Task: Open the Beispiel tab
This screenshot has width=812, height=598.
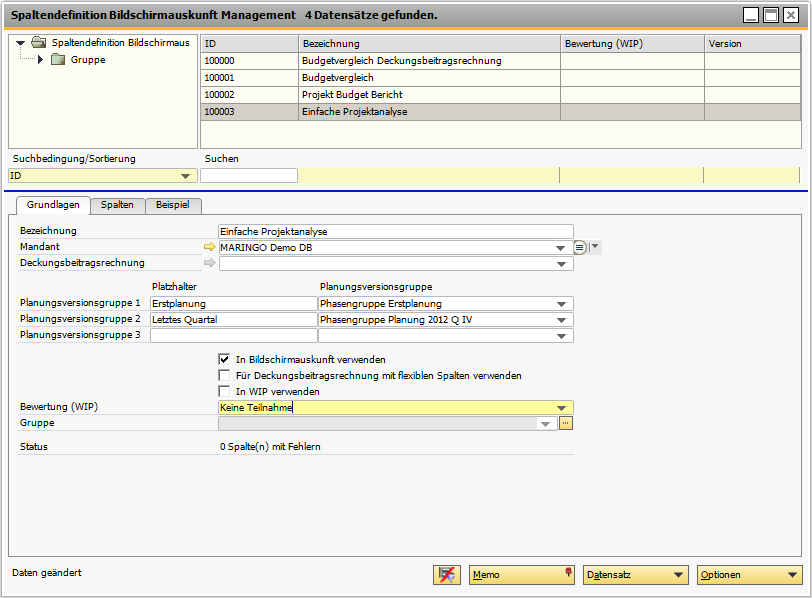Action: (x=173, y=205)
